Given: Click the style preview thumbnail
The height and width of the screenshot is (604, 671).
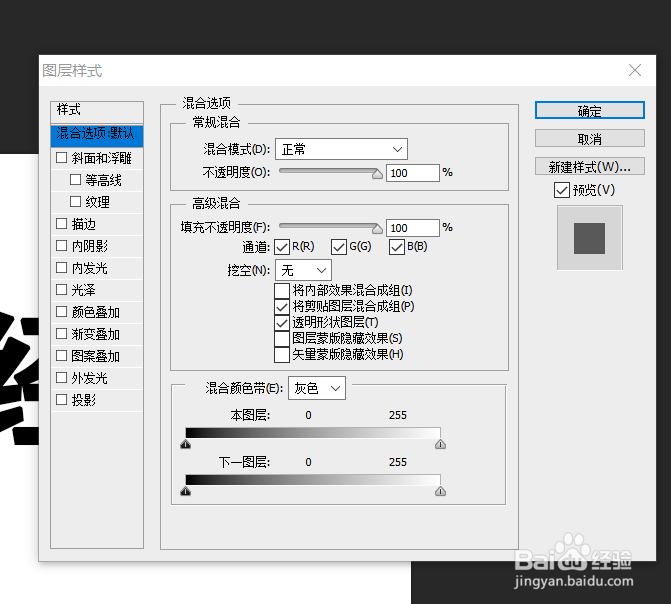Looking at the screenshot, I should [589, 238].
